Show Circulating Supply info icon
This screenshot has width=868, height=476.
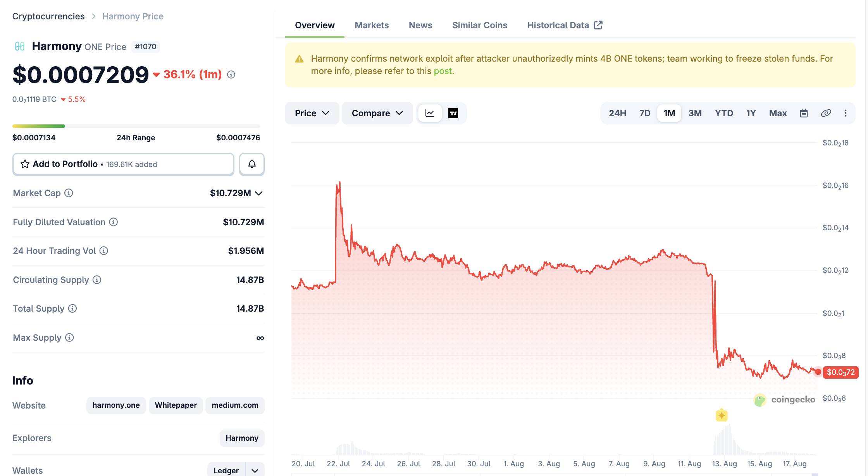click(97, 280)
